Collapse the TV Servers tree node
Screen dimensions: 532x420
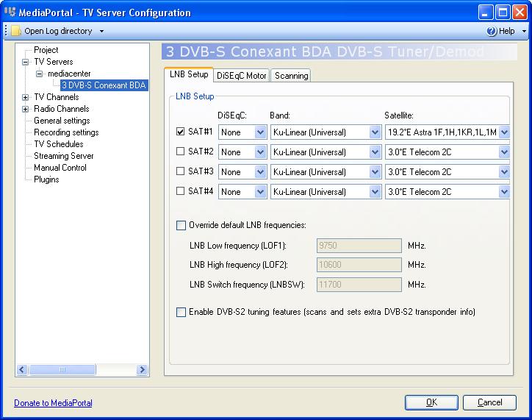coord(26,62)
